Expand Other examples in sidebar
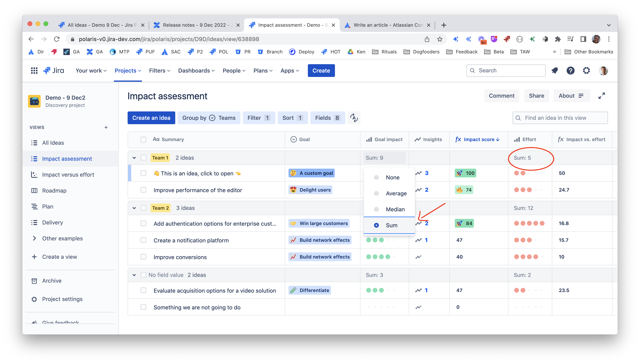This screenshot has height=364, width=640. pyautogui.click(x=34, y=238)
